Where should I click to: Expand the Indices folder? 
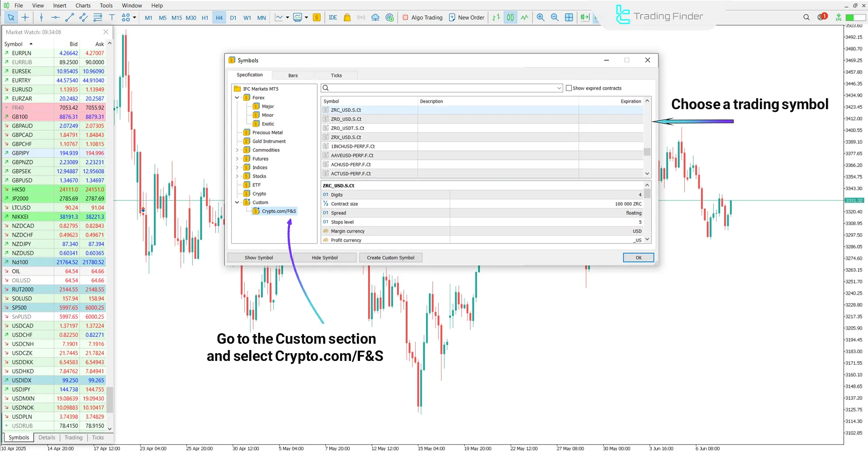click(237, 167)
